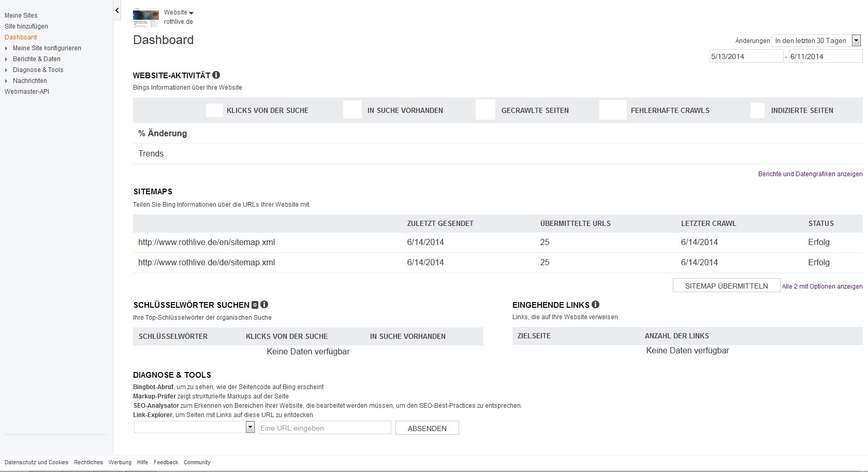
Task: Open the Markup-Prüfer tool link
Action: pyautogui.click(x=154, y=396)
